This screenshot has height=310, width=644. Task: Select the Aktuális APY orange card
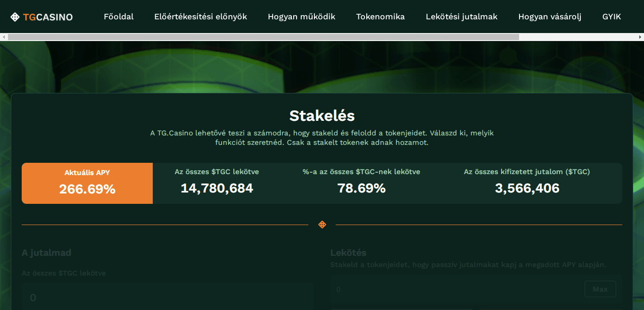87,183
